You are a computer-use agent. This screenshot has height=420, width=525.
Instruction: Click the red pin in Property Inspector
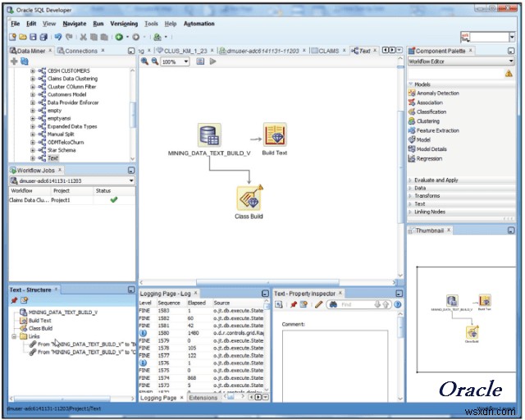(294, 304)
